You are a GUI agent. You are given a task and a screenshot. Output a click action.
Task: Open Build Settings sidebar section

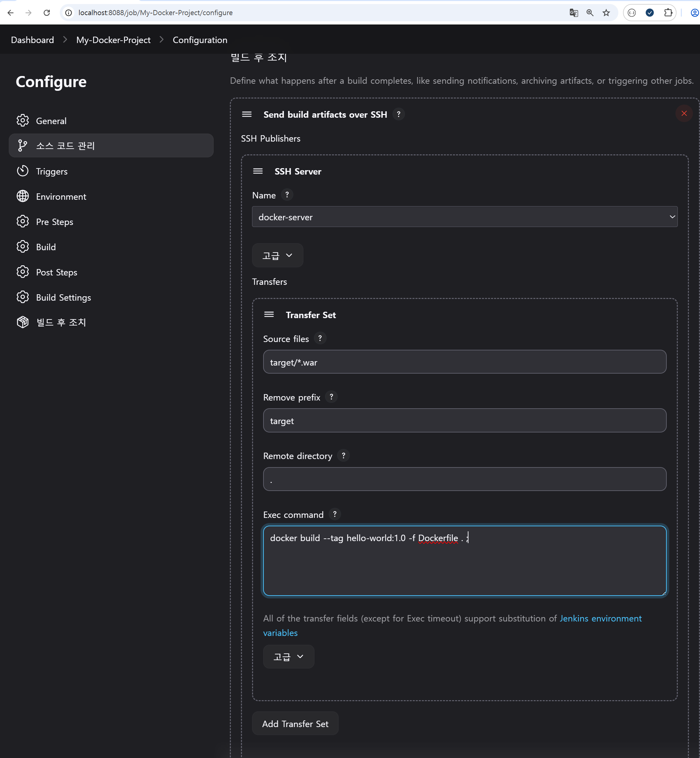(63, 298)
